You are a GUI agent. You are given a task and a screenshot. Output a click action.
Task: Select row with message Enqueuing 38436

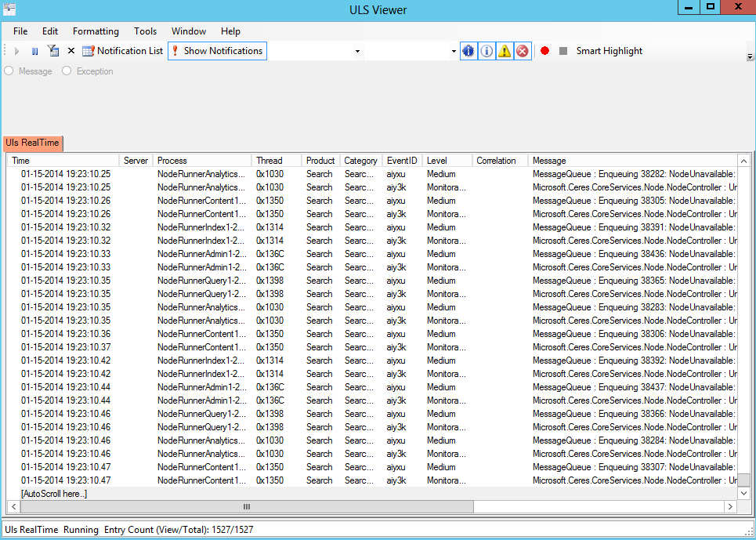[372, 254]
